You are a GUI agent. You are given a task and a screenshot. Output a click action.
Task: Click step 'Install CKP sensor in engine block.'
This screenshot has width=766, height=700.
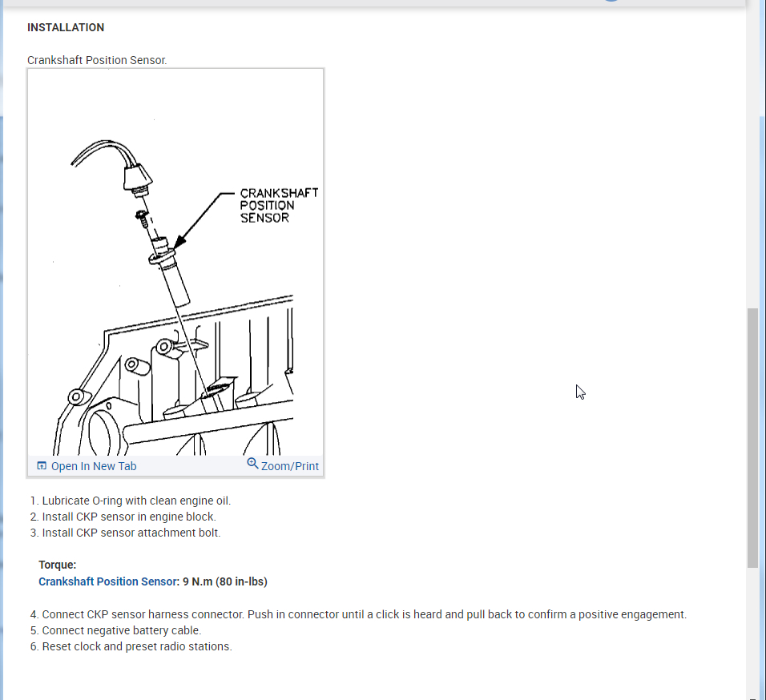point(129,517)
